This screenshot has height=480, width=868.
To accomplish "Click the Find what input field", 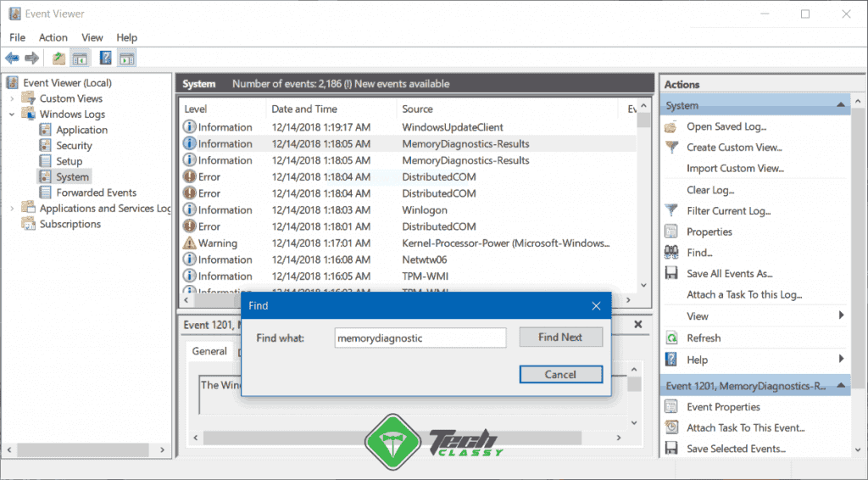I will 420,338.
